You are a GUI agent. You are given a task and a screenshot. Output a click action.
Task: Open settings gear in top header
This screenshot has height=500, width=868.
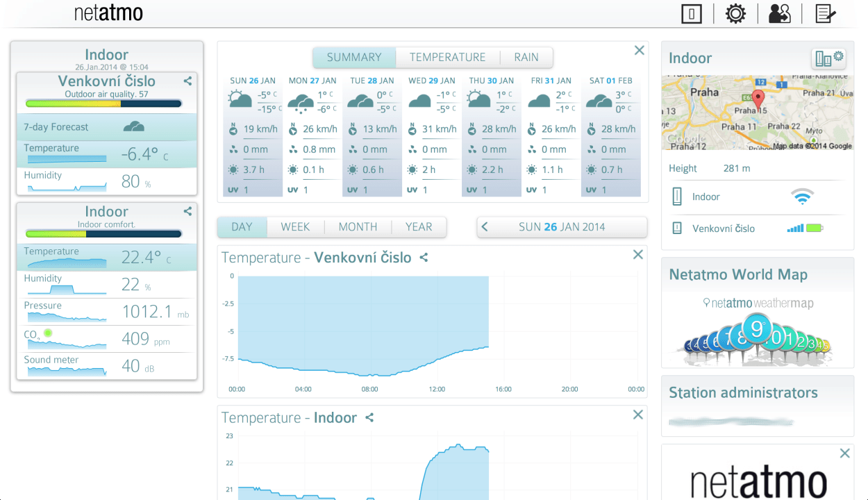pos(735,14)
